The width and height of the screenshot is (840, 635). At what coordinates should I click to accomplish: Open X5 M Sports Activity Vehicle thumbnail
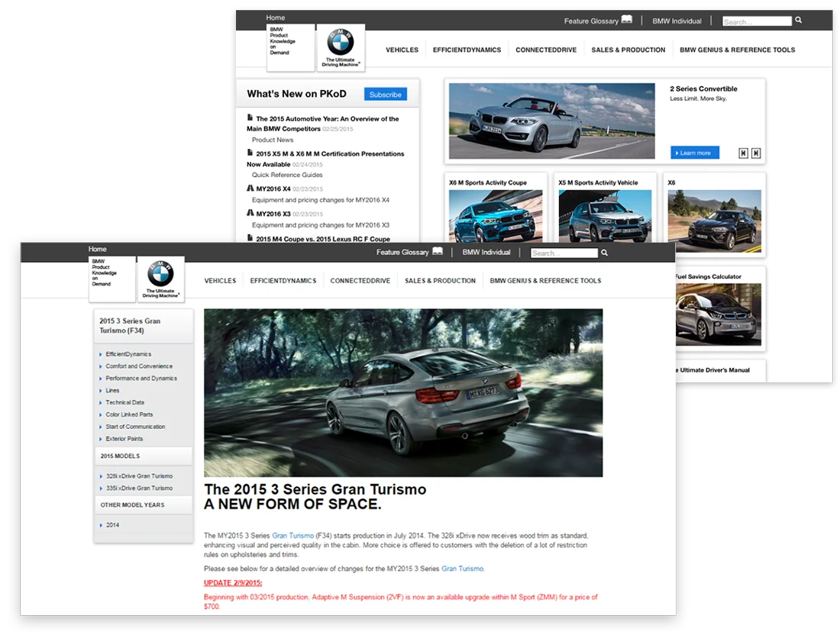tap(606, 216)
